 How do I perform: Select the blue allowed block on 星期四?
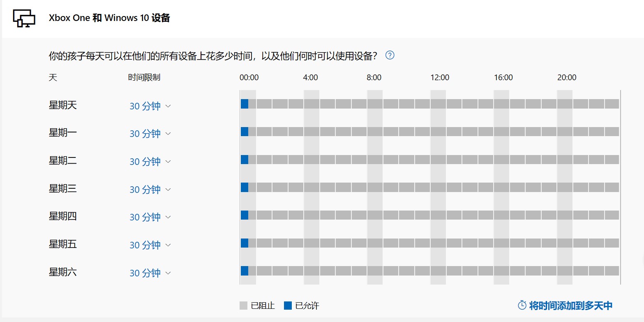coord(245,215)
